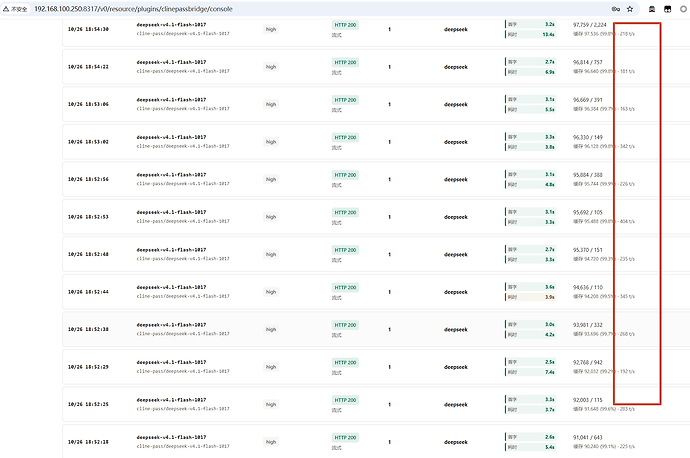Open the saved password key icon

point(616,9)
